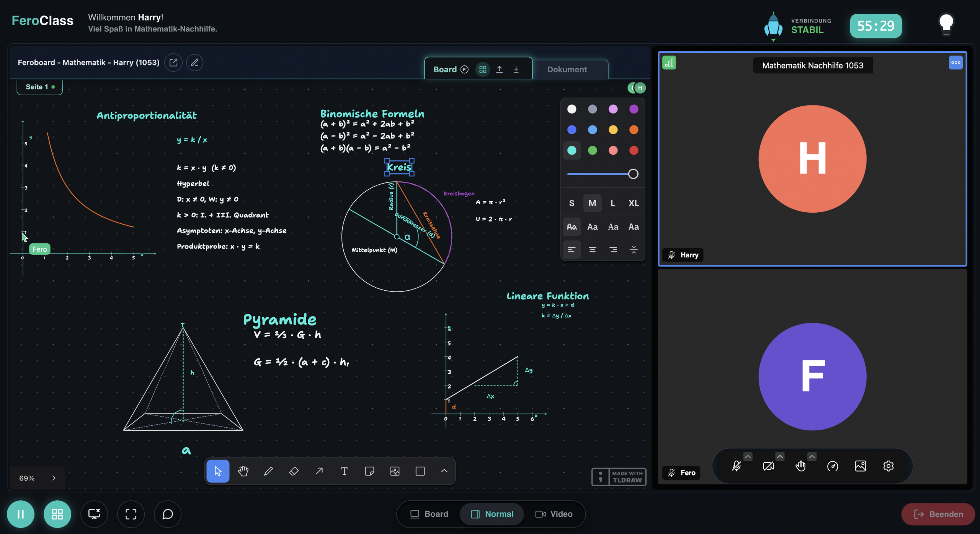View Harry's connection quality indicator

(669, 63)
